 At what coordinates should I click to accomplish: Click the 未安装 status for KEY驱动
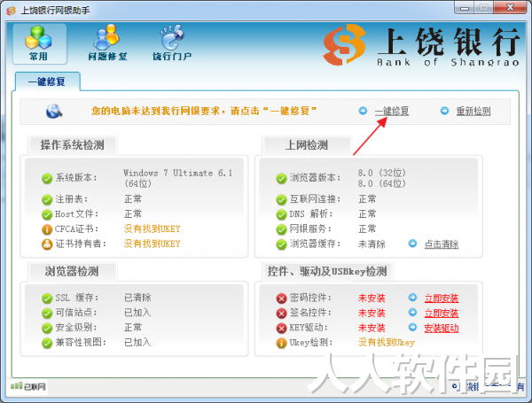[x=372, y=328]
